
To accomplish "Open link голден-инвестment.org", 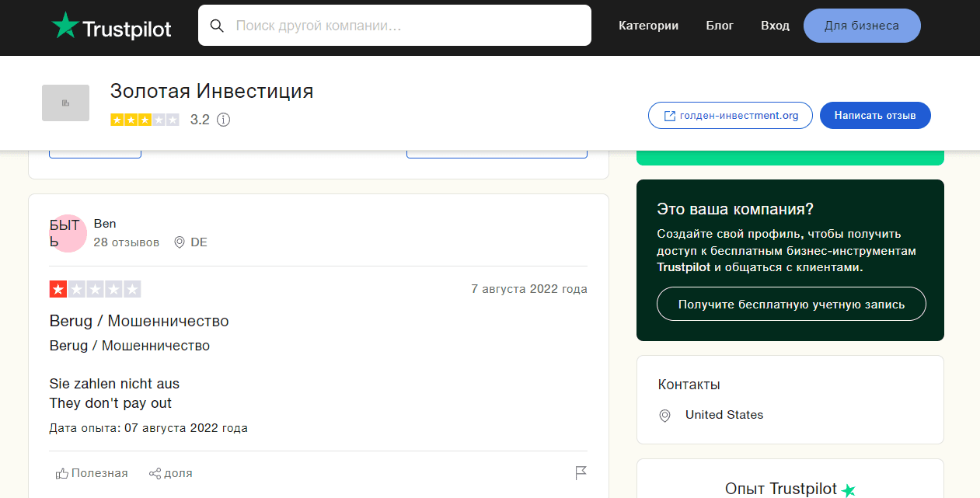I will (737, 115).
